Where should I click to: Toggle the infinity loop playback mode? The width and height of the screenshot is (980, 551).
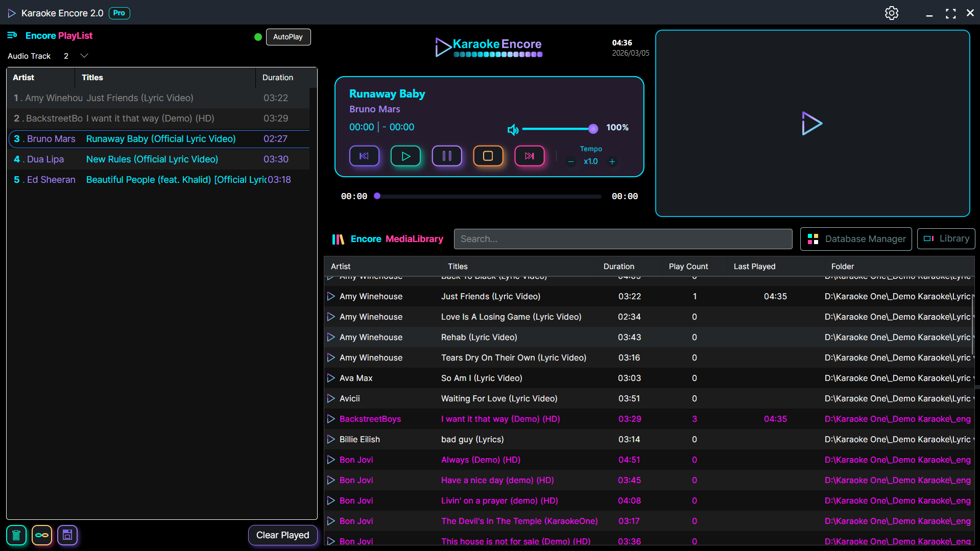pyautogui.click(x=41, y=535)
